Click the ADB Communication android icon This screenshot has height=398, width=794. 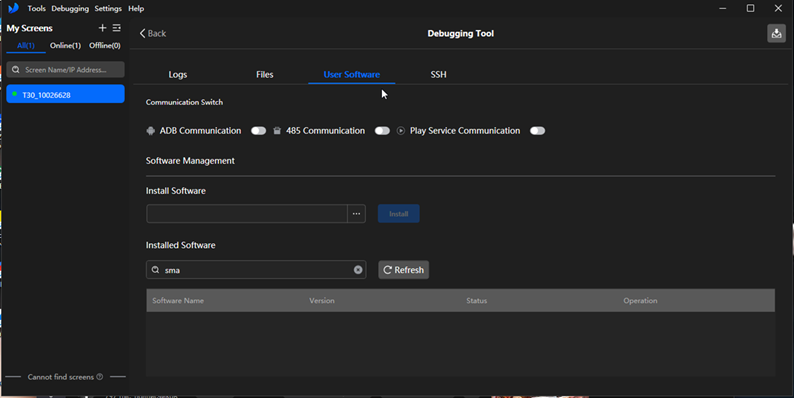coord(150,131)
